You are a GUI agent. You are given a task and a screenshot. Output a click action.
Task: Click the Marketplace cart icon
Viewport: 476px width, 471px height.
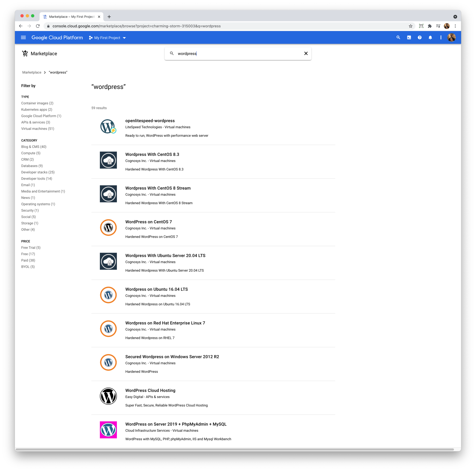coord(25,53)
